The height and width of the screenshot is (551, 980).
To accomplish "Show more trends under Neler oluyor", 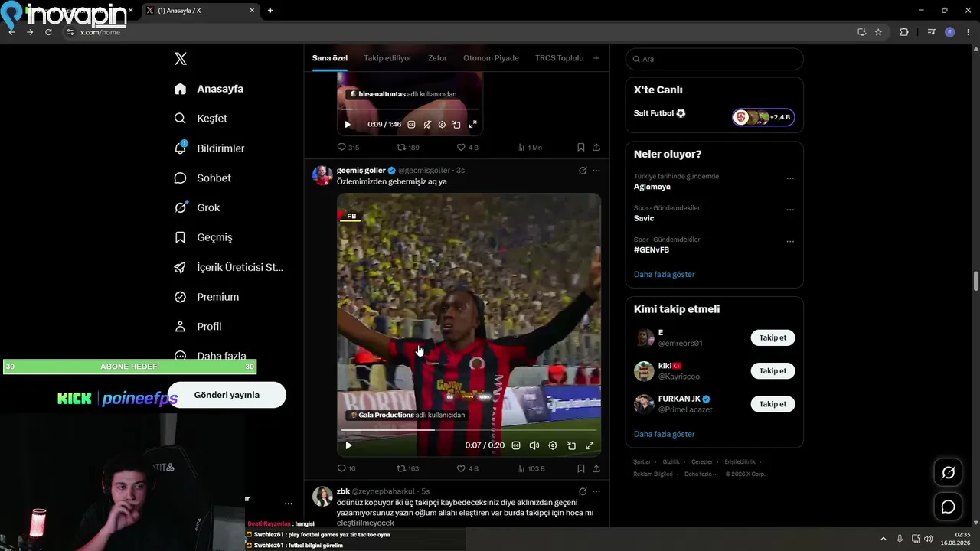I will 665,274.
